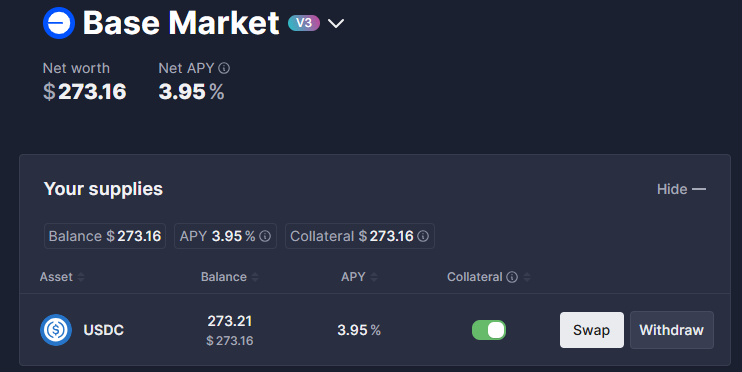Disable USDC collateral toggle switch

click(489, 330)
